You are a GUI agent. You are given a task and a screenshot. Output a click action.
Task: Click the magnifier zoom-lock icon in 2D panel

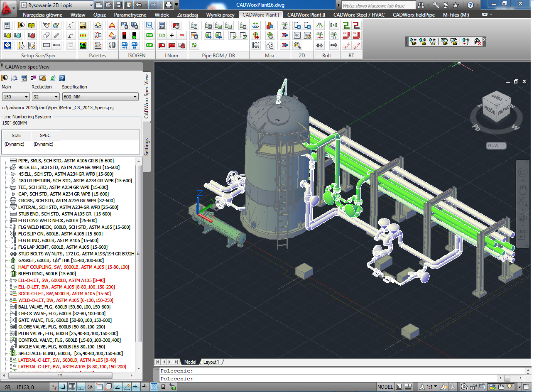[297, 45]
